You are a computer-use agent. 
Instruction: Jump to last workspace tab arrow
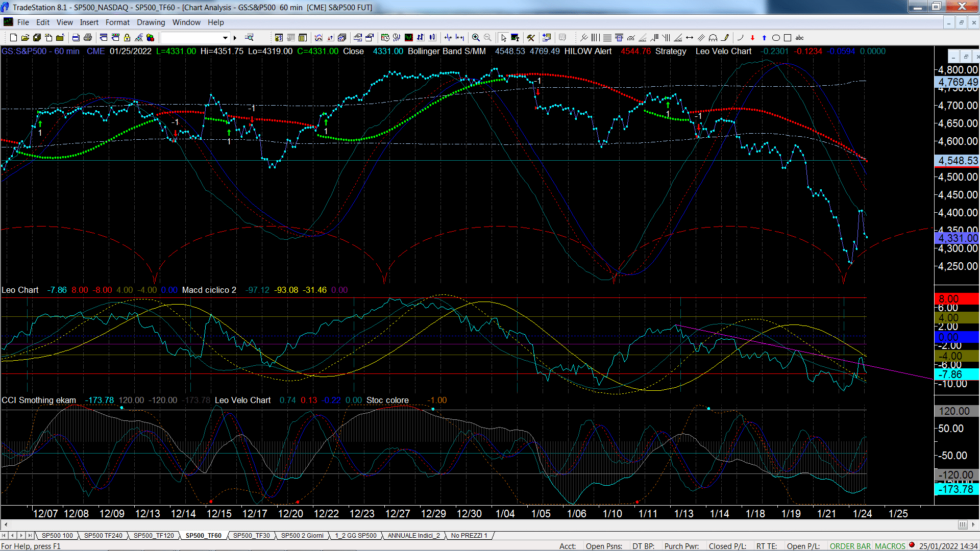click(x=30, y=536)
